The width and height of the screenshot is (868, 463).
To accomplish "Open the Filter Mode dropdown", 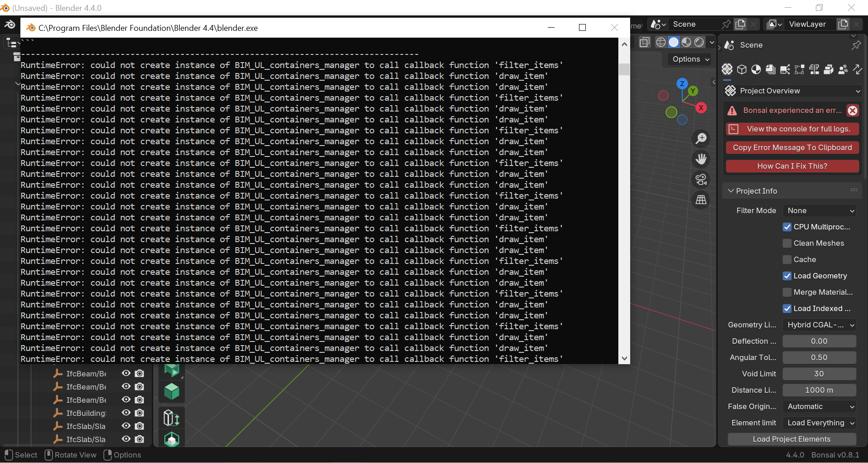I will 819,210.
